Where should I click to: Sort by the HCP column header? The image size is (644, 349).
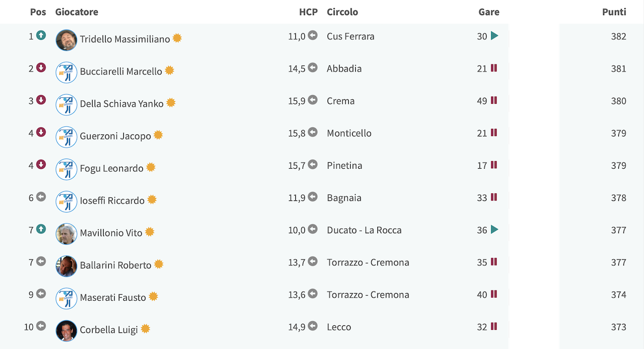[308, 12]
